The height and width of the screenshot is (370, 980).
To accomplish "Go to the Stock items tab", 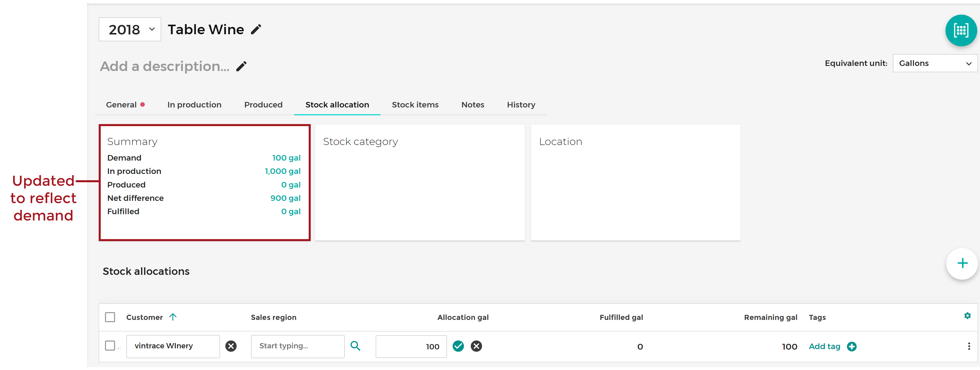I will coord(415,104).
